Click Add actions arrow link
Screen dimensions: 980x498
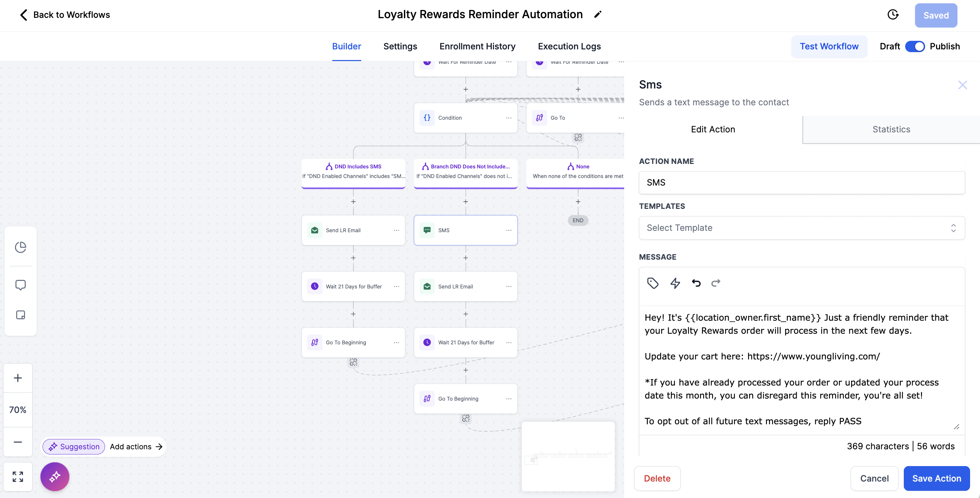[x=136, y=447]
